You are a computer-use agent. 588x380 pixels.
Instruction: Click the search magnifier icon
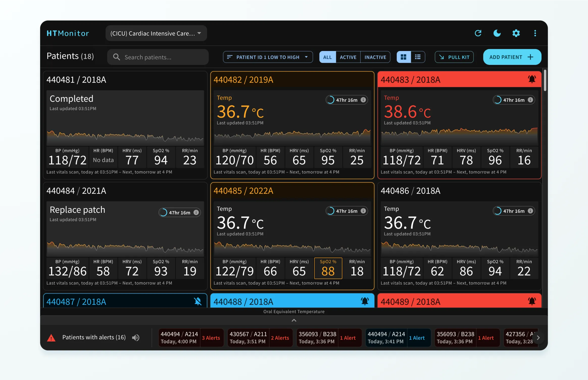pyautogui.click(x=116, y=57)
